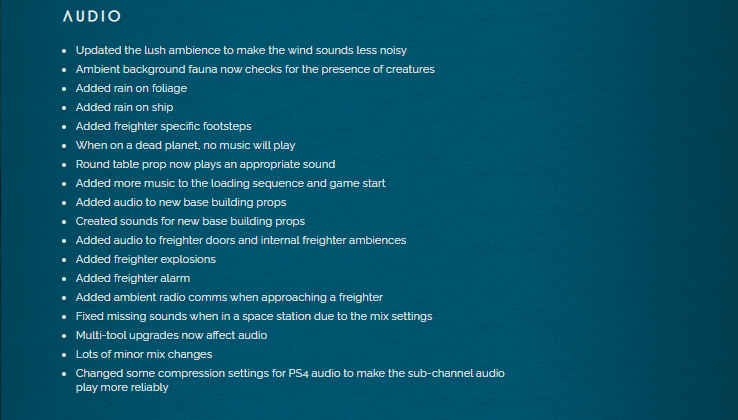This screenshot has height=420, width=738.
Task: Click the PS4 compression settings note
Action: (290, 373)
